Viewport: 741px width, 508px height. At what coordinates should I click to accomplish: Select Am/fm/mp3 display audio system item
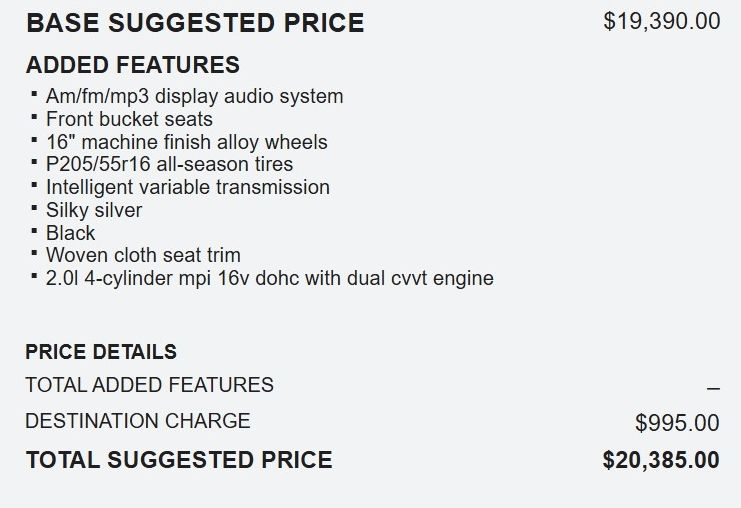click(194, 97)
